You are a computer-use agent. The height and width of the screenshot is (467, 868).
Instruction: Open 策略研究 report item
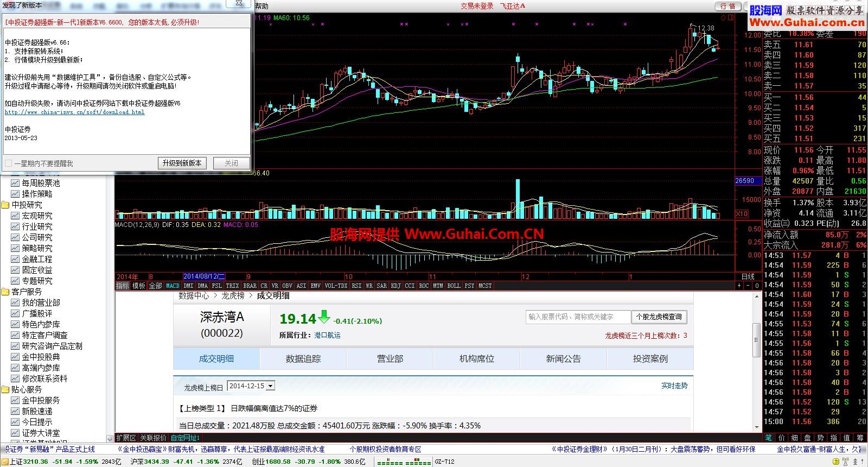point(37,248)
